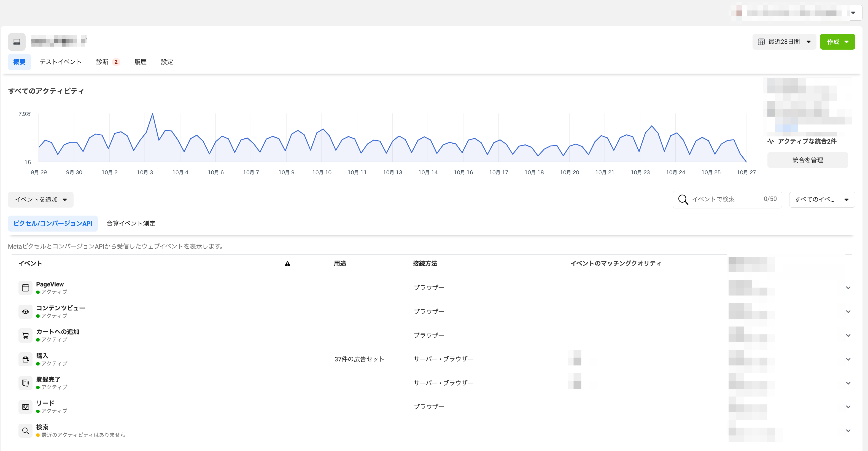Screen dimensions: 868x451
Task: Click the 10月 3 peak on activity chart
Action: 153,114
